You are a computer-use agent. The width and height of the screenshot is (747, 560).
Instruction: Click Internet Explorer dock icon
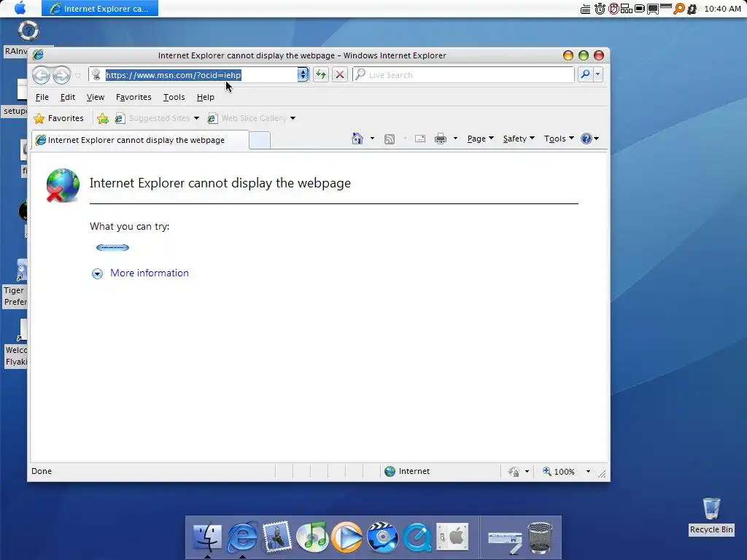[242, 537]
